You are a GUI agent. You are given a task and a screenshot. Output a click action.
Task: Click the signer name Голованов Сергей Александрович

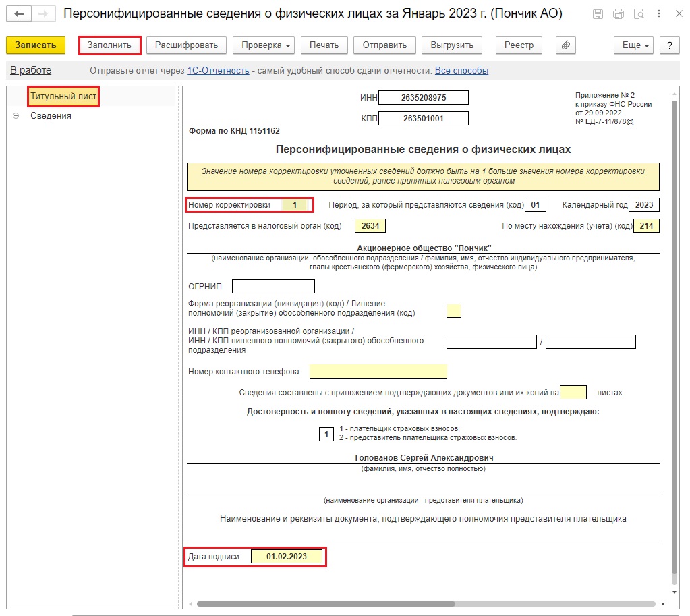click(x=424, y=458)
